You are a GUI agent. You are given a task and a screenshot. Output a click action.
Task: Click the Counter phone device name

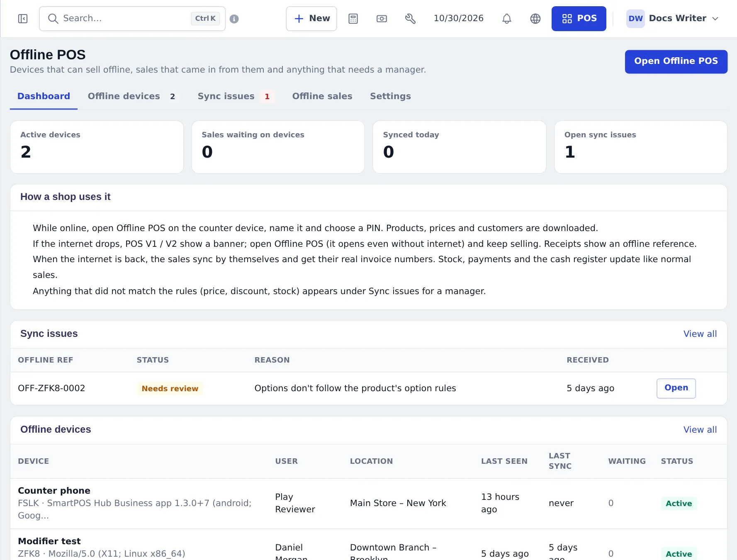(x=54, y=491)
